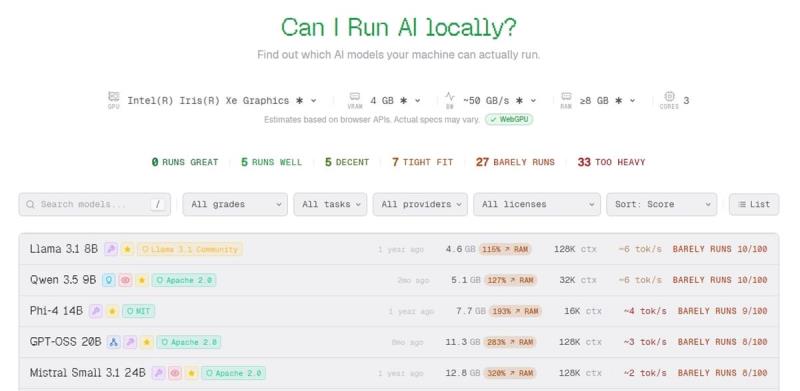
Task: Click the purple tool icon on Llama 3.1 8B
Action: coord(111,249)
